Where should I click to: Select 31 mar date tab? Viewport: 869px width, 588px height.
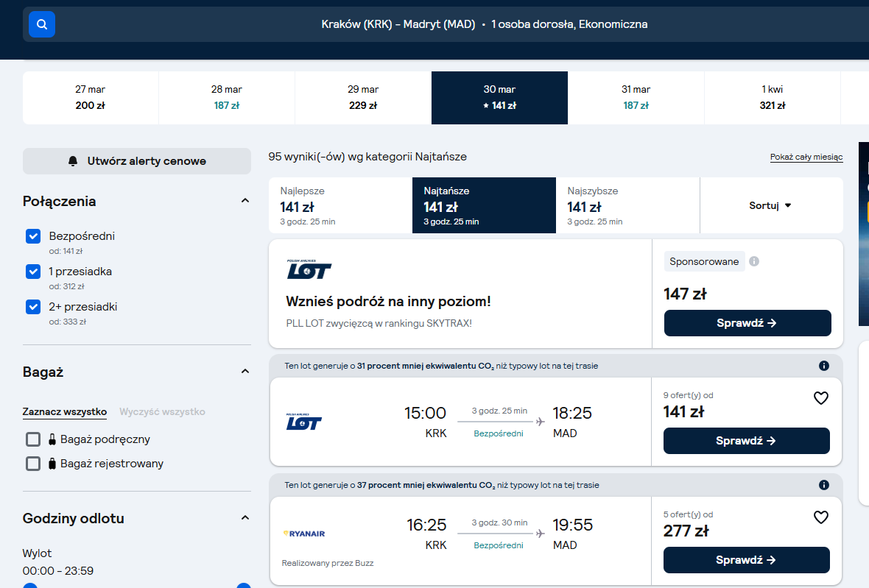636,97
